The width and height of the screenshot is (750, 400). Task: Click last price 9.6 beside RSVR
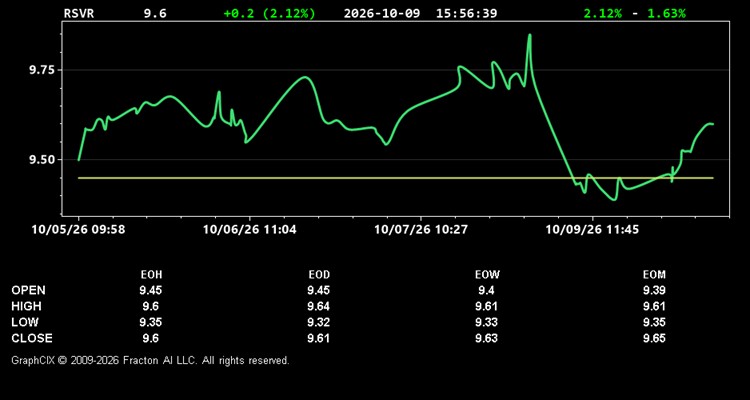155,13
